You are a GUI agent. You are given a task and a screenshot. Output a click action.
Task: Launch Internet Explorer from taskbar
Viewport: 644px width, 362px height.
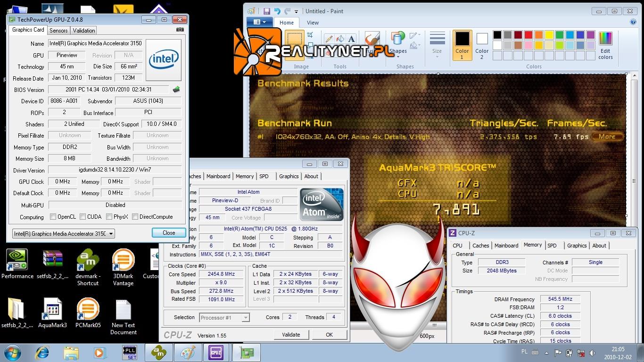tap(42, 353)
